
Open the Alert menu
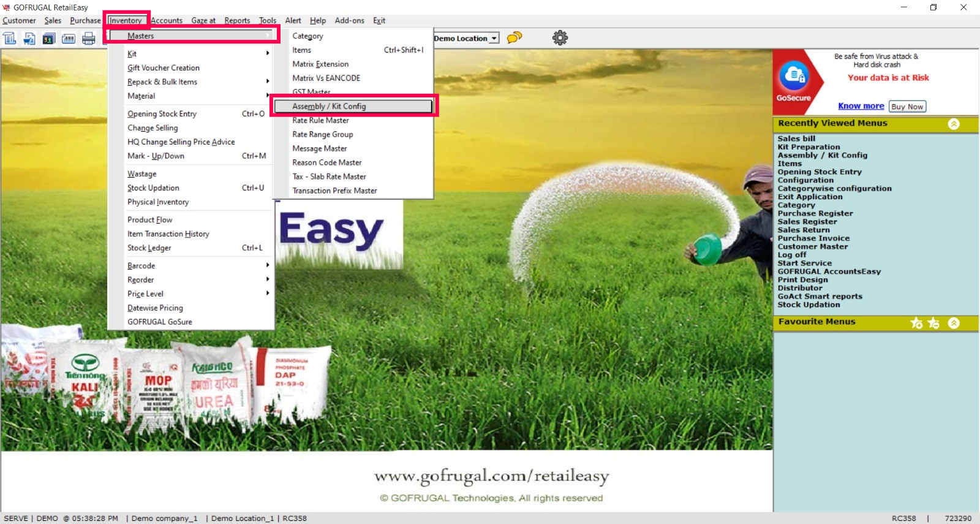click(x=293, y=20)
